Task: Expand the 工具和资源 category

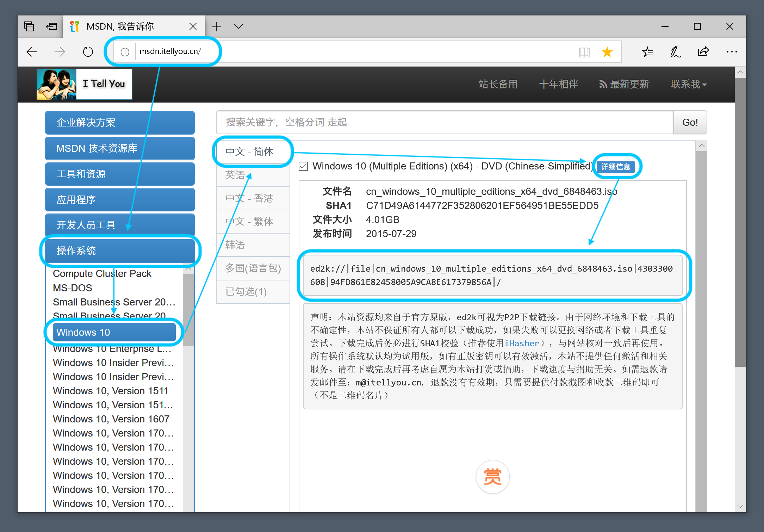Action: (x=120, y=174)
